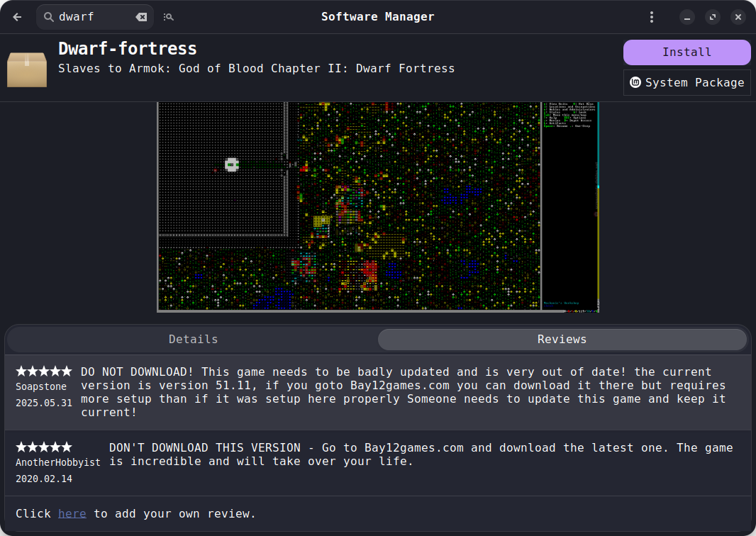The image size is (756, 536).
Task: Open the search options icon
Action: (168, 17)
